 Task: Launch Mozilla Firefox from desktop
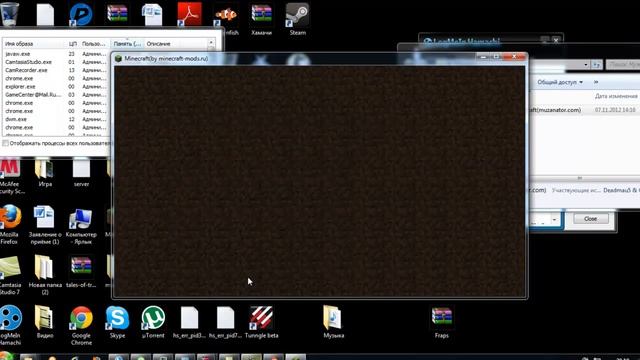coord(10,224)
